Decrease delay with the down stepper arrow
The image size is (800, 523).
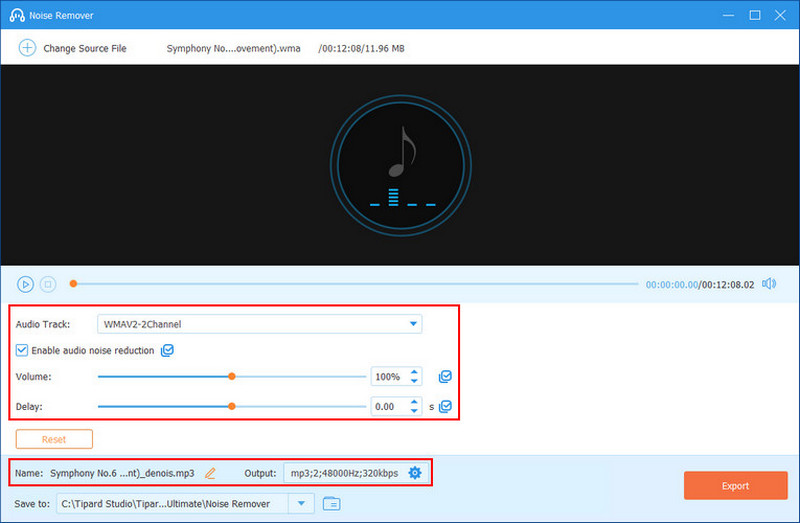click(x=415, y=411)
